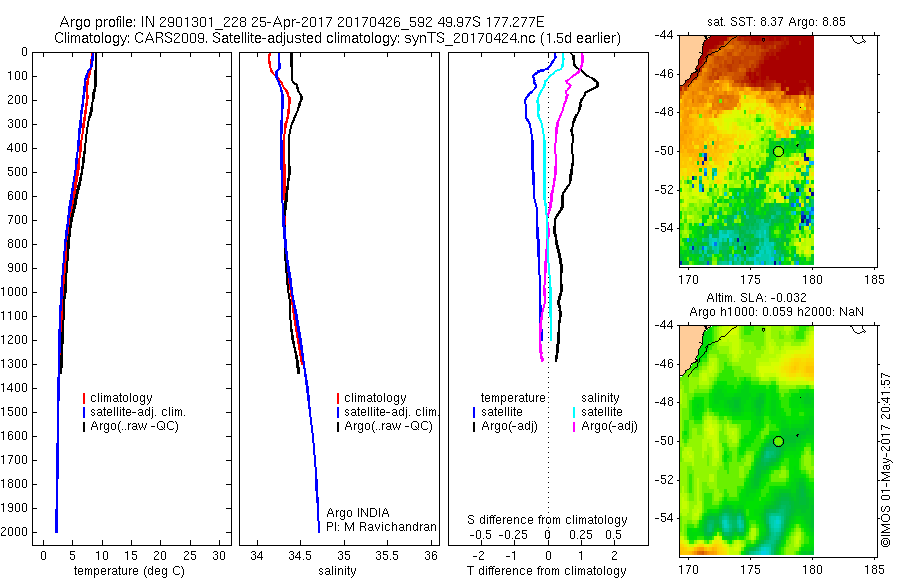The image size is (900, 580).
Task: Click the '1000' depth tick label
Action: [15, 292]
